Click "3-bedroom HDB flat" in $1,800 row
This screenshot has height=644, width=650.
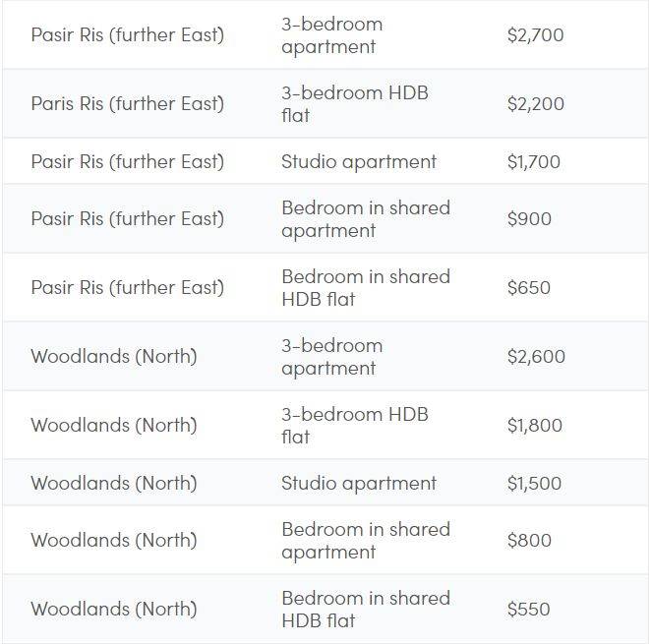354,426
